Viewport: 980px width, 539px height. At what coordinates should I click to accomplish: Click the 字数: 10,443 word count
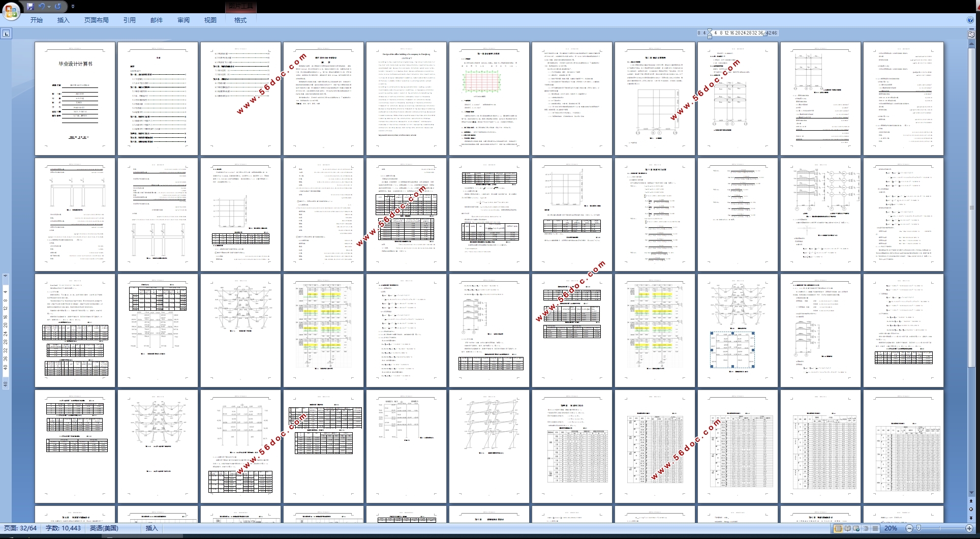pos(63,528)
